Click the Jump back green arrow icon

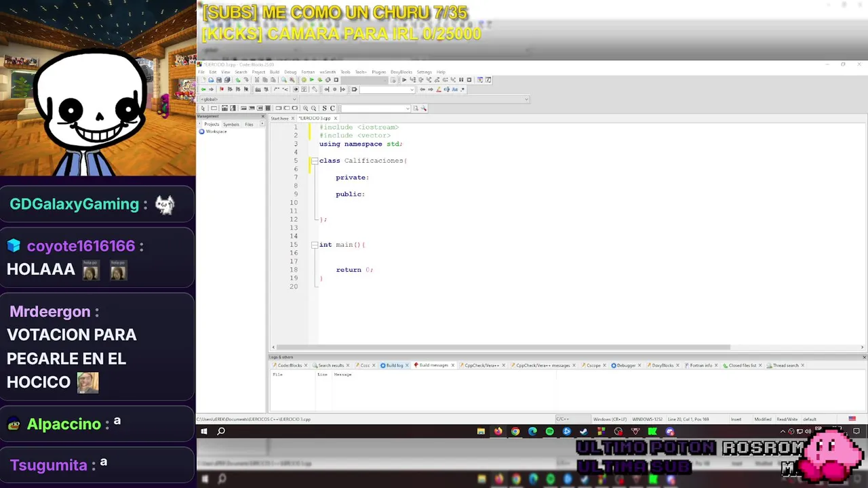coord(203,89)
